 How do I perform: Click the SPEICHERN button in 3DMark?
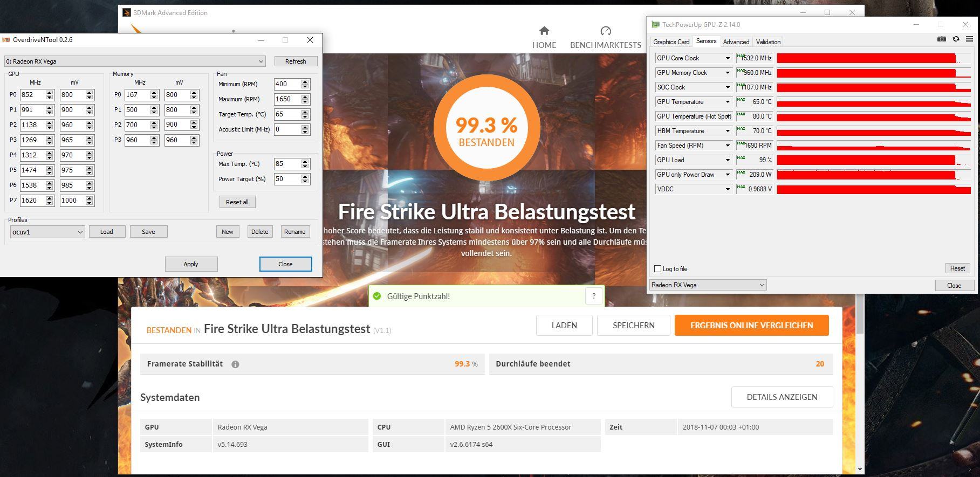coord(634,326)
